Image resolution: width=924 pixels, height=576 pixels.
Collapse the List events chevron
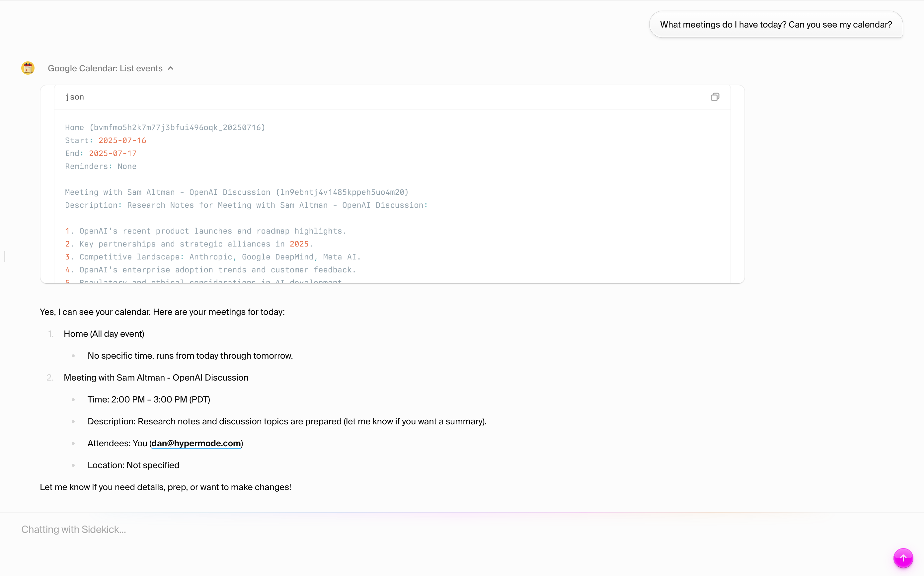coord(171,68)
